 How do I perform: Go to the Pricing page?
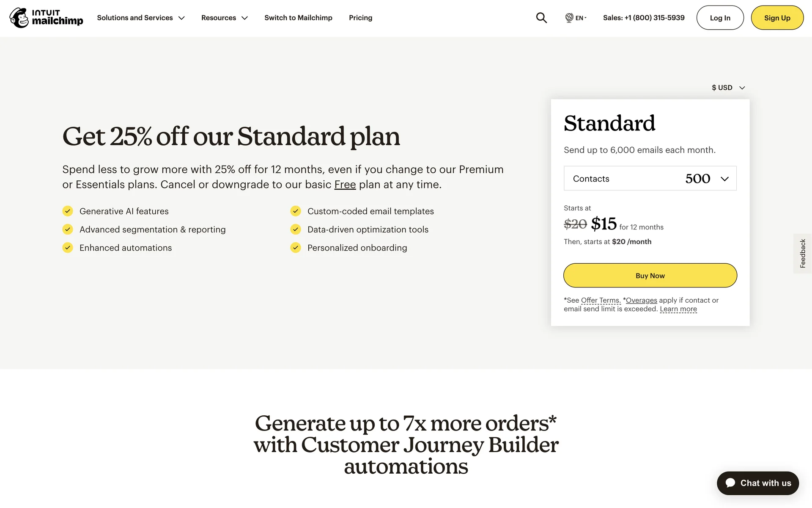tap(360, 18)
